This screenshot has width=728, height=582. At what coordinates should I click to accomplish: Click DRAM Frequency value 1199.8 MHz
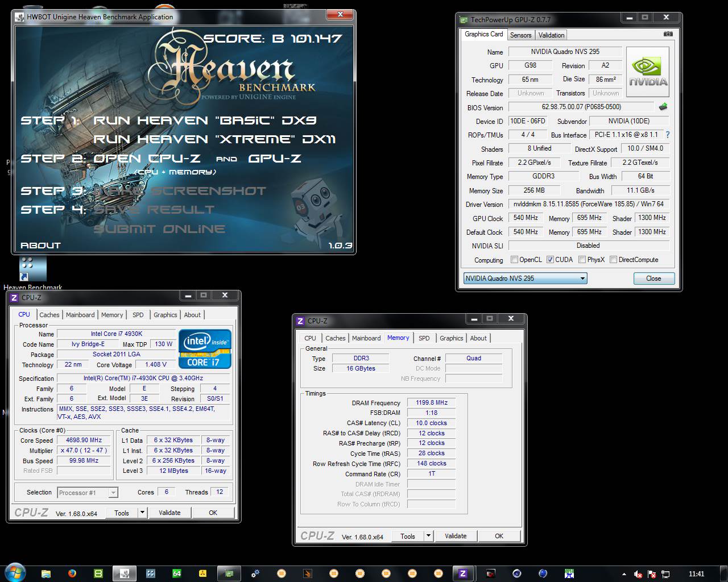tap(432, 402)
